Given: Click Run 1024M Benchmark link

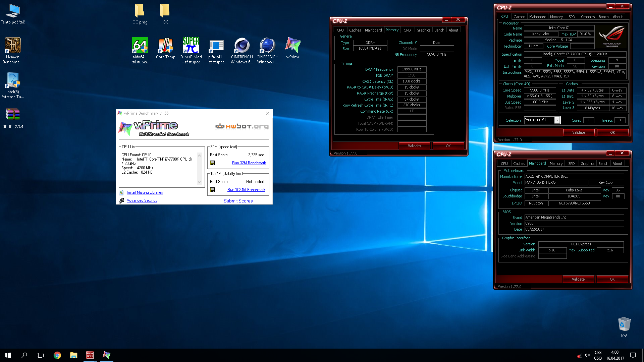Looking at the screenshot, I should [246, 190].
